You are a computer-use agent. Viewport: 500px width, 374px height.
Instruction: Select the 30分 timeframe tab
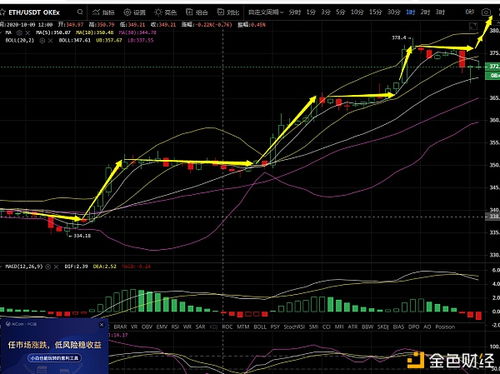tap(394, 12)
